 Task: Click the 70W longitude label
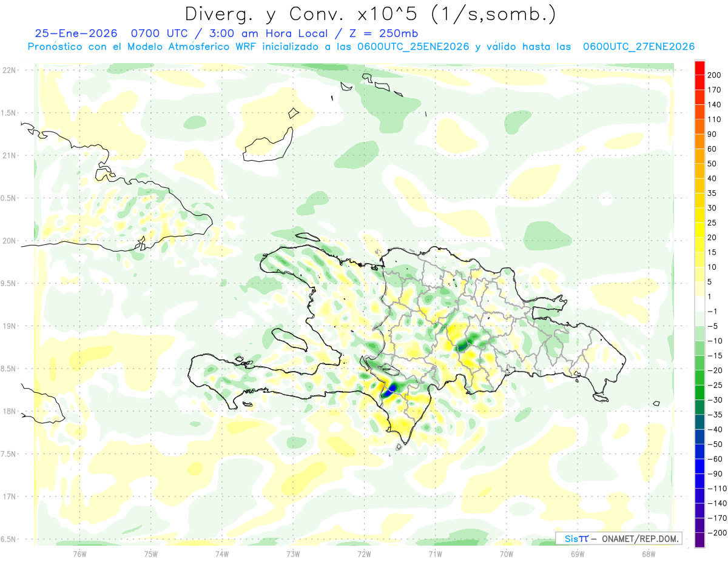(x=507, y=553)
